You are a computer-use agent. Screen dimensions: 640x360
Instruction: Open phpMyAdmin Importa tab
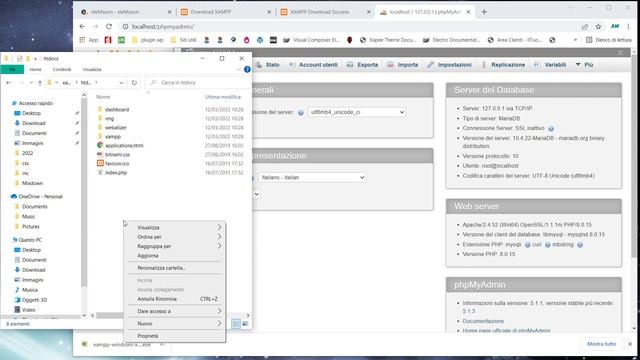402,65
